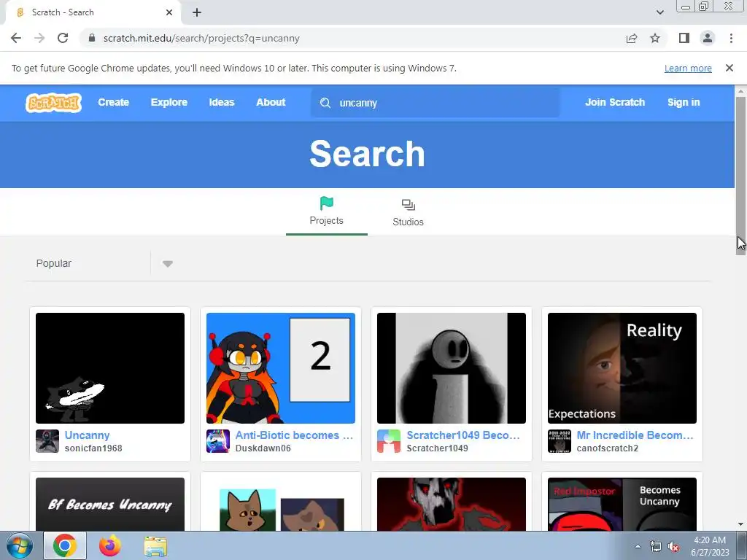The height and width of the screenshot is (560, 747).
Task: Click the scrollbar down arrow
Action: (740, 524)
